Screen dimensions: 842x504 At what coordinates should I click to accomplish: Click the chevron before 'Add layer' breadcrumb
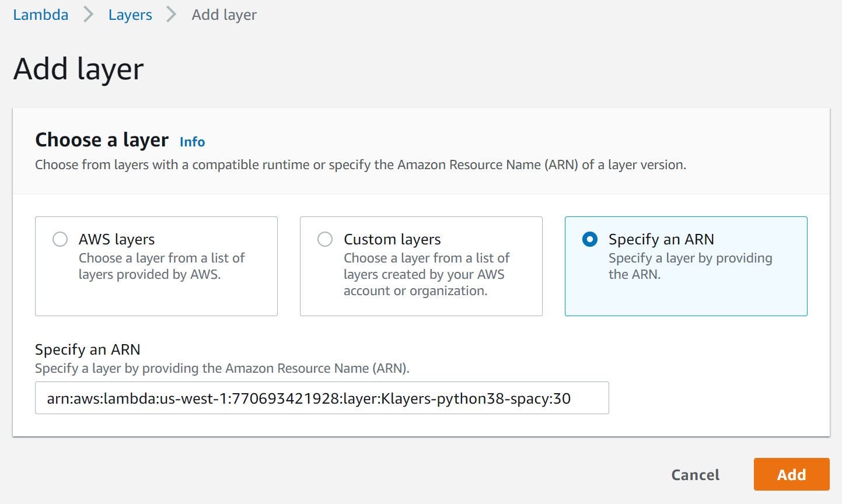coord(172,15)
